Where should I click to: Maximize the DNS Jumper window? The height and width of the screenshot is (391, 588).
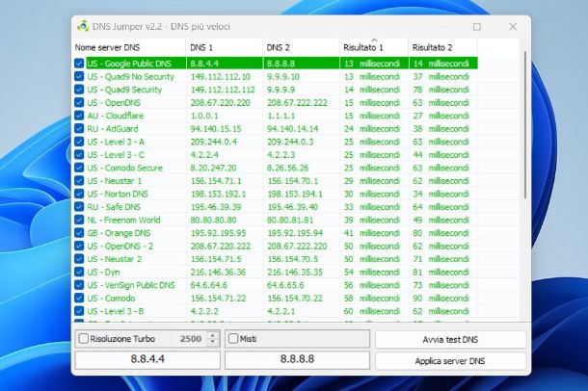[x=477, y=27]
